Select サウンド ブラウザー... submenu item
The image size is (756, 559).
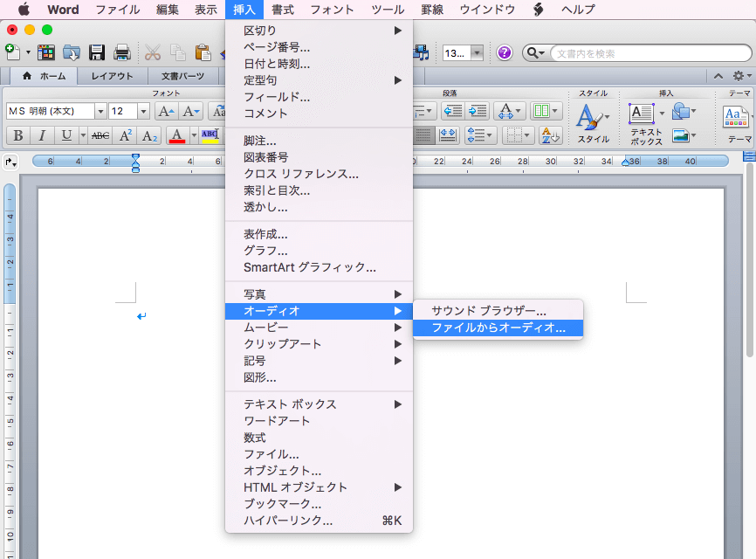[498, 311]
